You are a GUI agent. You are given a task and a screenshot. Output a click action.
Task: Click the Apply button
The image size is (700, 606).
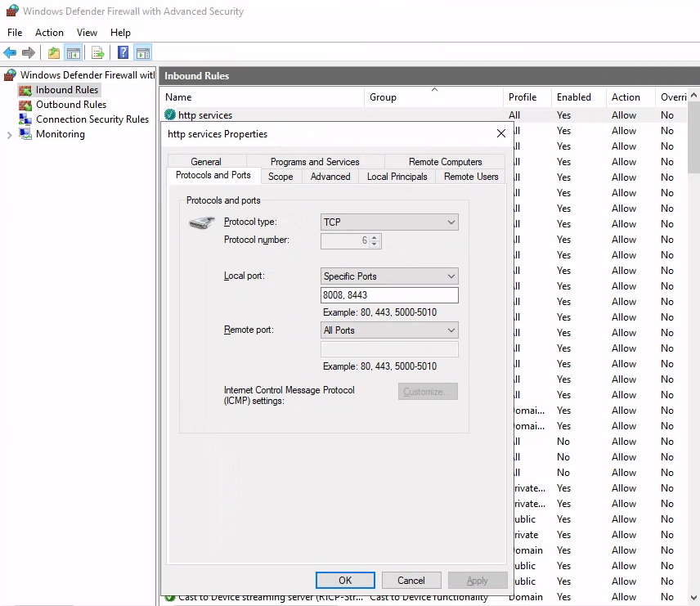coord(478,580)
